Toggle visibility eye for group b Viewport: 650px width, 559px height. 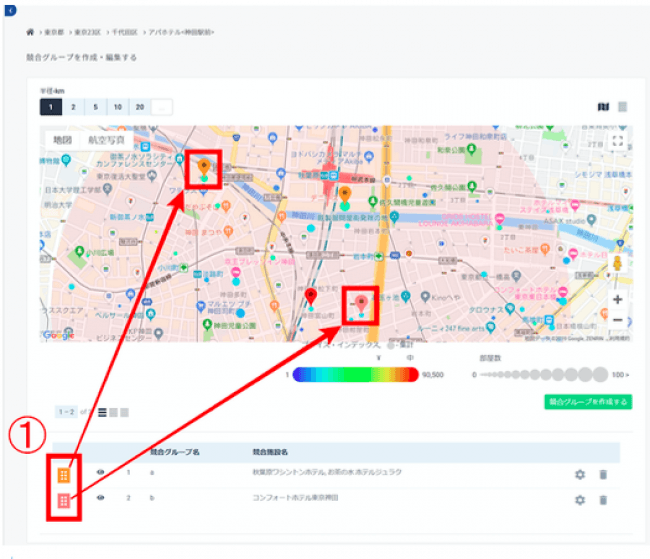click(100, 498)
